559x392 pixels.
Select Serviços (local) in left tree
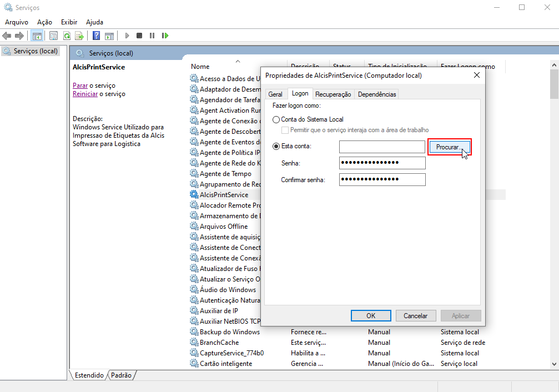[x=30, y=51]
